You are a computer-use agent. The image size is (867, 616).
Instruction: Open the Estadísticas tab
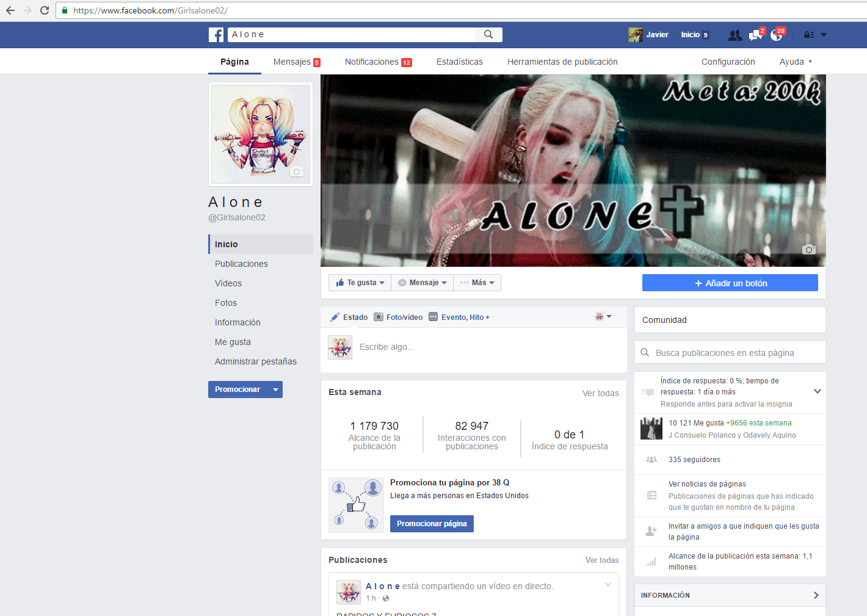[x=460, y=62]
